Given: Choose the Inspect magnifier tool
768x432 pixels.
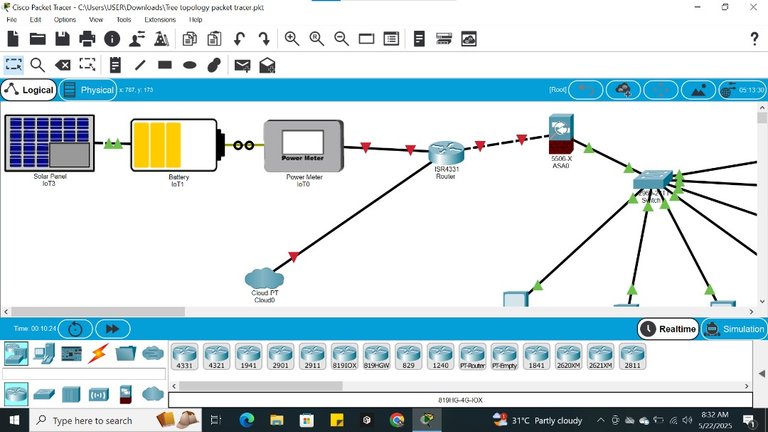Looking at the screenshot, I should 38,65.
